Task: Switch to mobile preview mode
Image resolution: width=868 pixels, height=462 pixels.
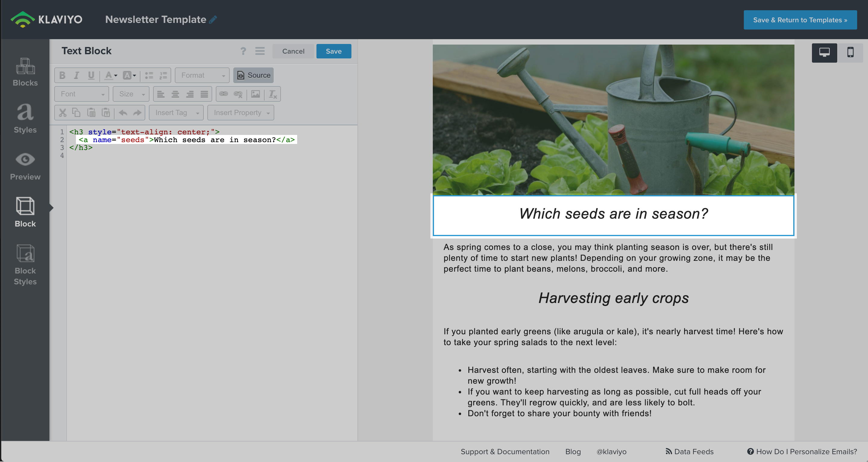Action: click(x=850, y=52)
